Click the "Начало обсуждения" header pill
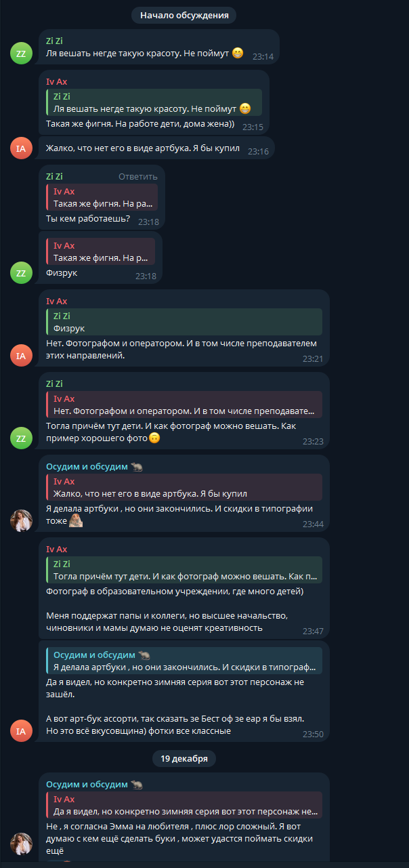The width and height of the screenshot is (409, 868). pyautogui.click(x=184, y=14)
